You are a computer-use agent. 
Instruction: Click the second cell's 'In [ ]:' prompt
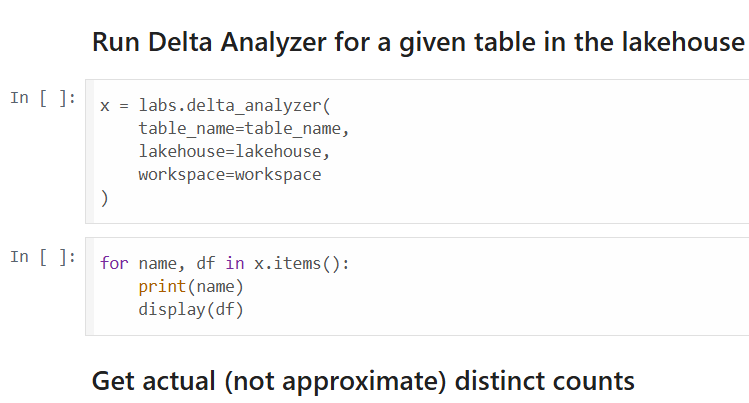coord(43,257)
